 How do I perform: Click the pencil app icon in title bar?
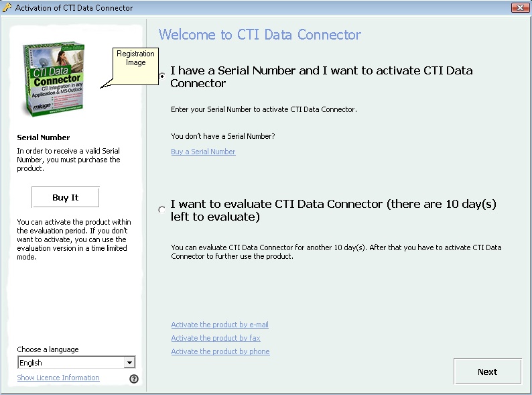[x=7, y=8]
